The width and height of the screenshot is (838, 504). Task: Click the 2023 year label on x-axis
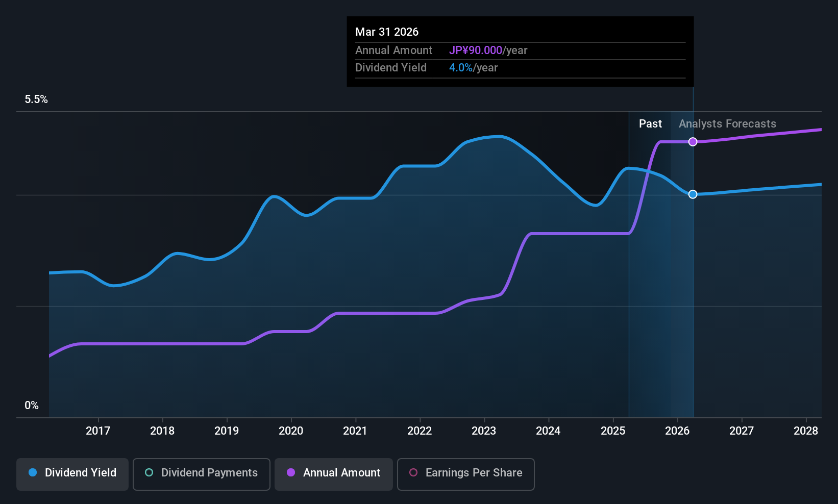point(484,431)
